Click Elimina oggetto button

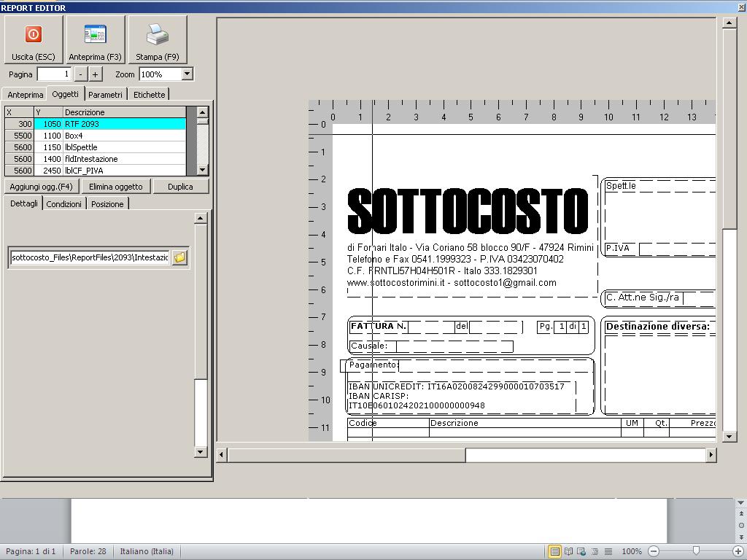coord(115,187)
